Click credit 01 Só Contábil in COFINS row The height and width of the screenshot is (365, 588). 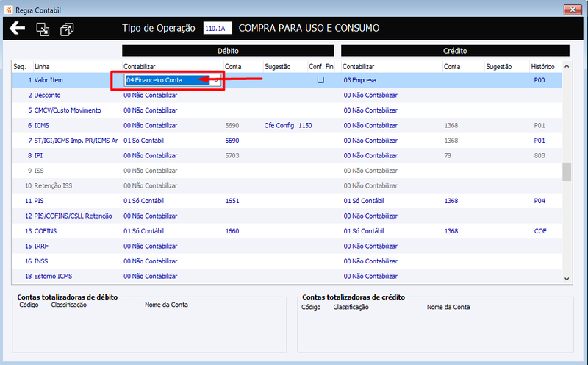click(x=364, y=231)
